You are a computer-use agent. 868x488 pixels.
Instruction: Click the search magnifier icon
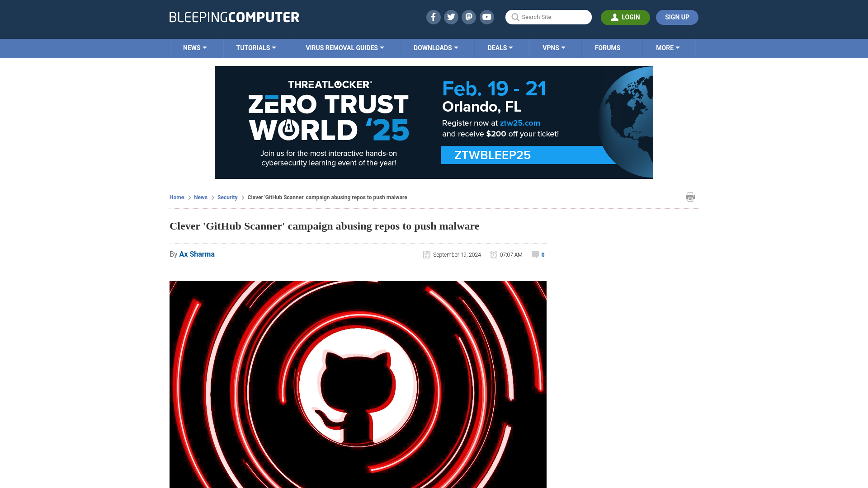[x=515, y=17]
